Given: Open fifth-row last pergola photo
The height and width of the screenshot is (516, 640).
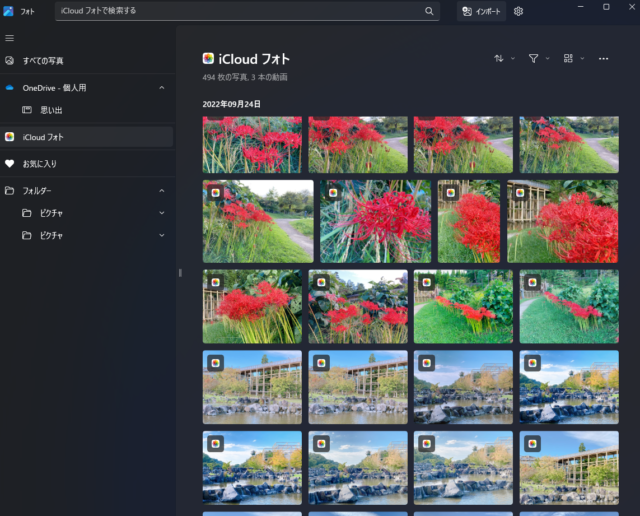Looking at the screenshot, I should (569, 468).
